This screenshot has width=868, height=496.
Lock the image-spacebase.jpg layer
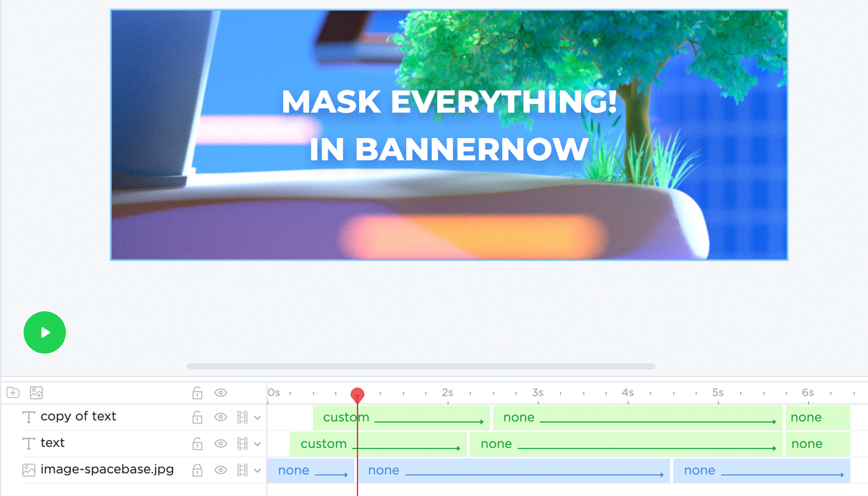[197, 470]
